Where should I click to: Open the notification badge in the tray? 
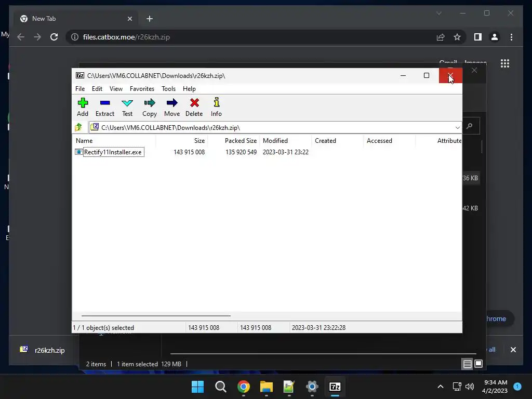(517, 386)
